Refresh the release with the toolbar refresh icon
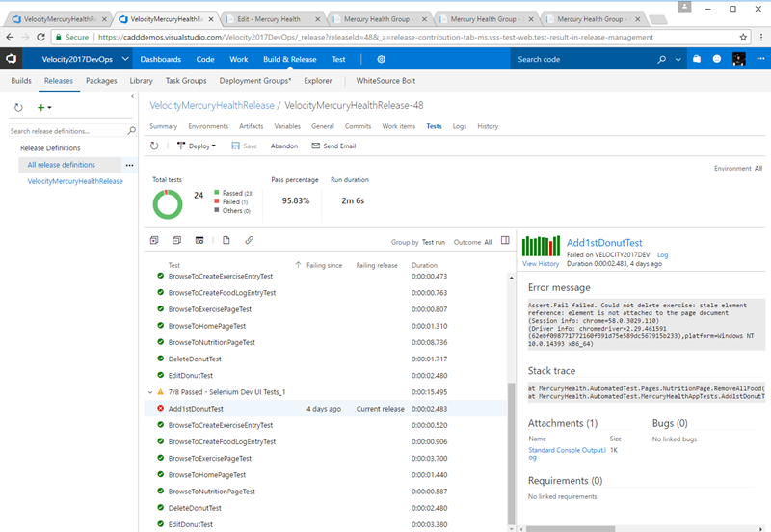The width and height of the screenshot is (771, 532). 154,146
